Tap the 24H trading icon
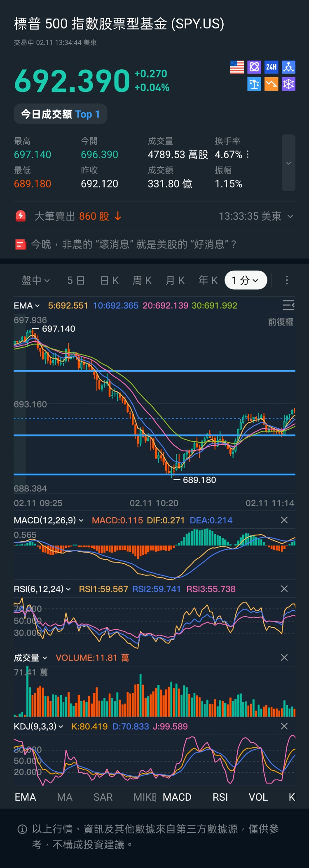 tap(271, 67)
